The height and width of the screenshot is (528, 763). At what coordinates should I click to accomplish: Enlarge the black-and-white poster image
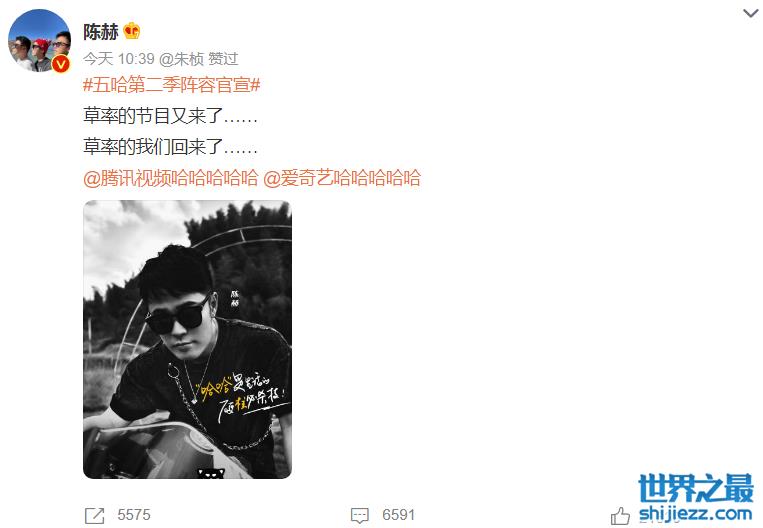point(187,339)
